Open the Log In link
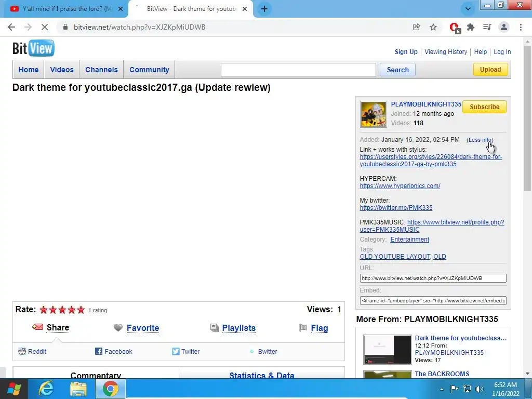This screenshot has width=532, height=399. click(502, 52)
